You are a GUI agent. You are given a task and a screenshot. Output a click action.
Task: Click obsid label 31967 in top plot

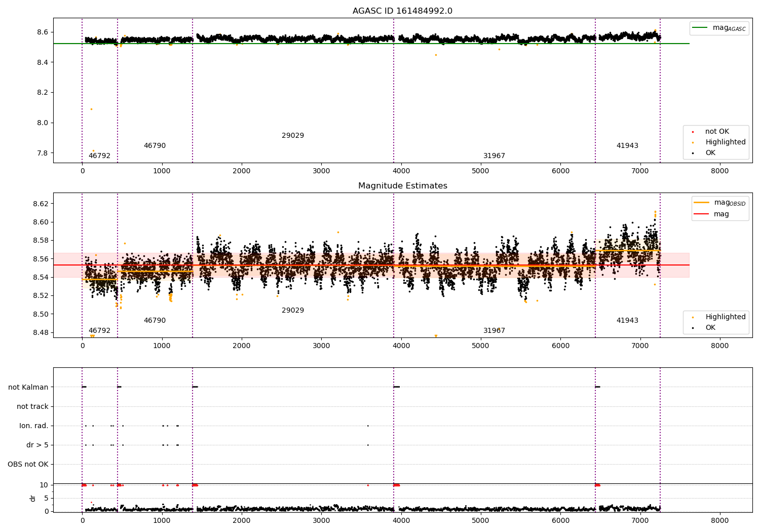point(494,156)
